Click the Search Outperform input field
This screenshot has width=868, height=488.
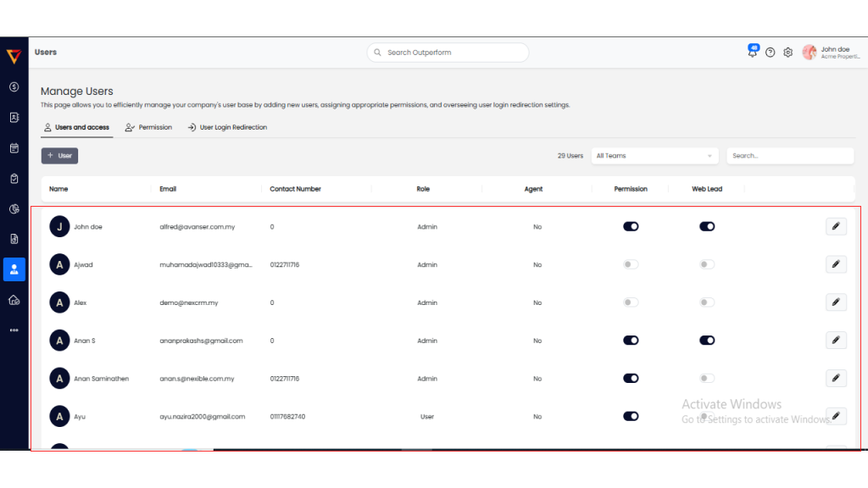pyautogui.click(x=448, y=53)
